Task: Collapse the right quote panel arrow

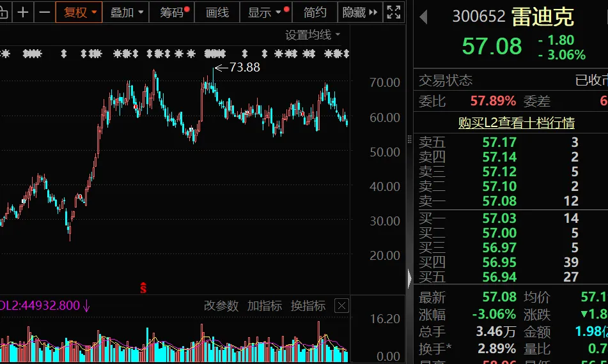Action: (x=409, y=278)
